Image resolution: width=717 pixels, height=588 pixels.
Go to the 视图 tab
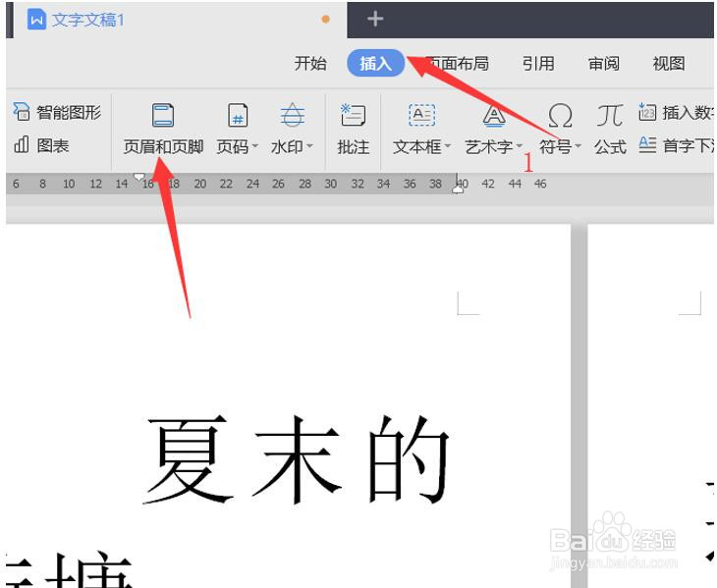click(669, 63)
